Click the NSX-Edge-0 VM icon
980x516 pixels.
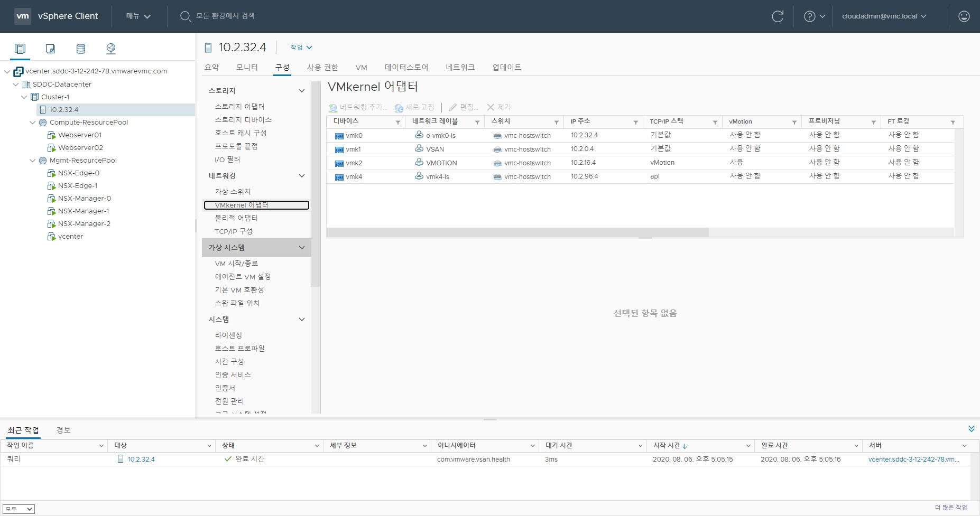52,173
